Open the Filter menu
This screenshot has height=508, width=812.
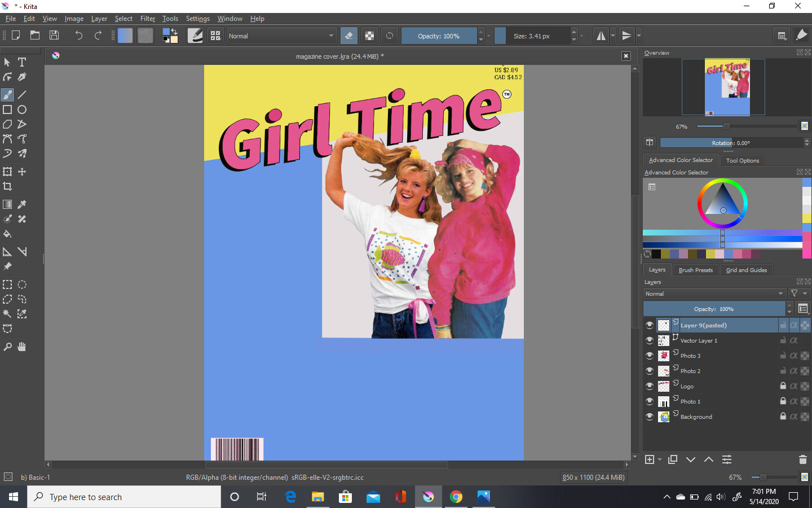pyautogui.click(x=147, y=19)
